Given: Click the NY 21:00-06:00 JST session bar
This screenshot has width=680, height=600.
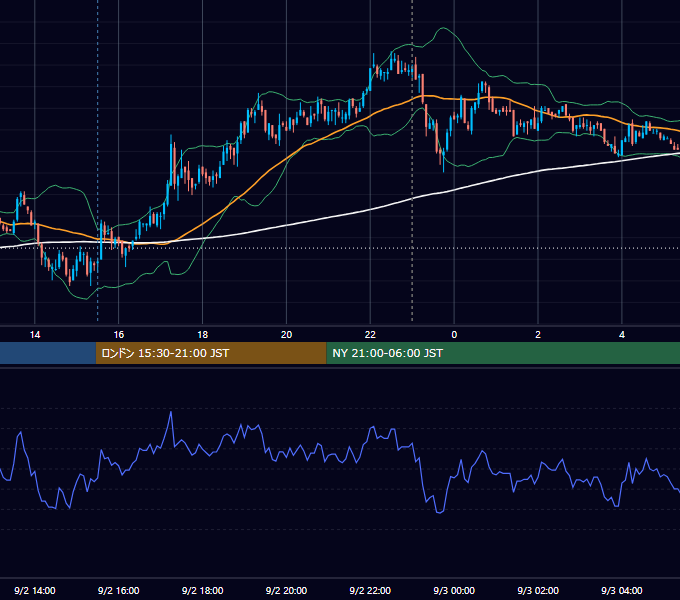Looking at the screenshot, I should pos(503,353).
